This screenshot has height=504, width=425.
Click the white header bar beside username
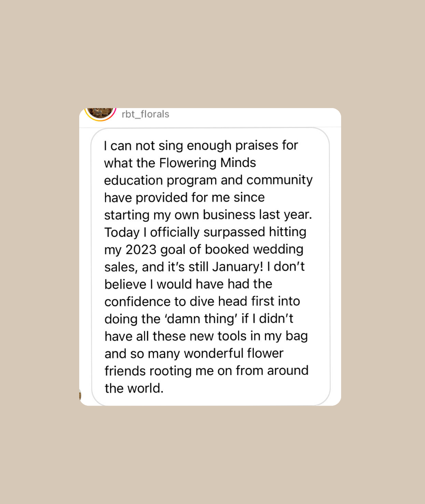[254, 117]
